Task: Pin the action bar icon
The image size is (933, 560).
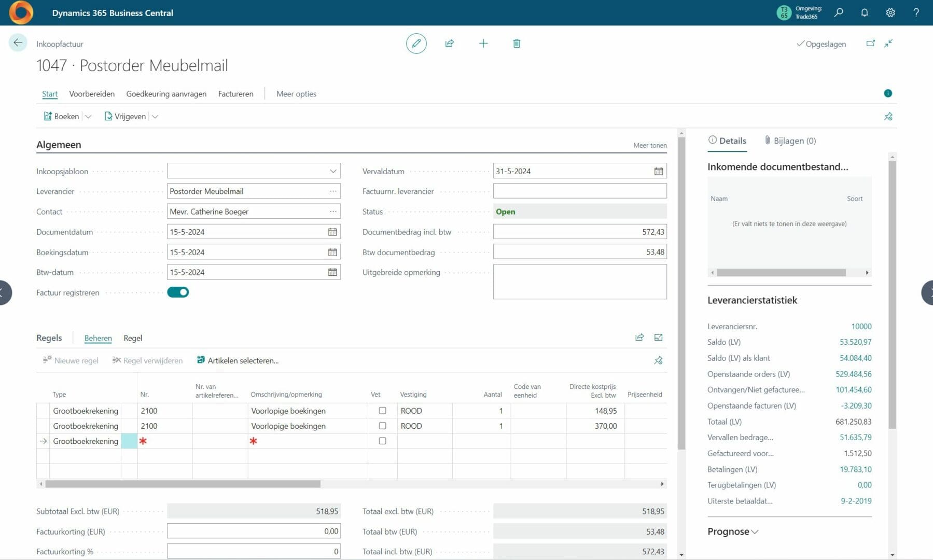Action: pos(888,117)
